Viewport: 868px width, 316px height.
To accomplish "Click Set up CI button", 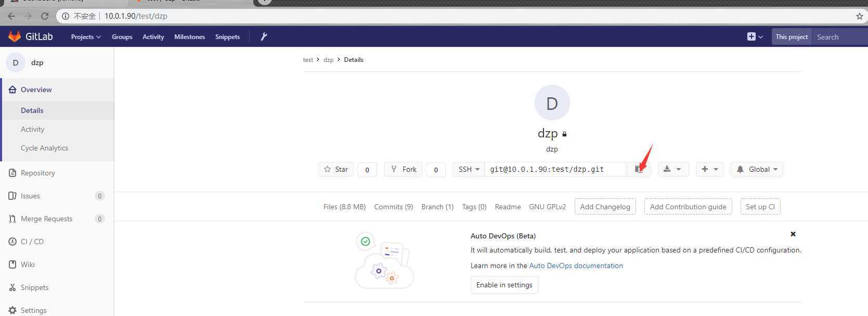I will tap(760, 207).
